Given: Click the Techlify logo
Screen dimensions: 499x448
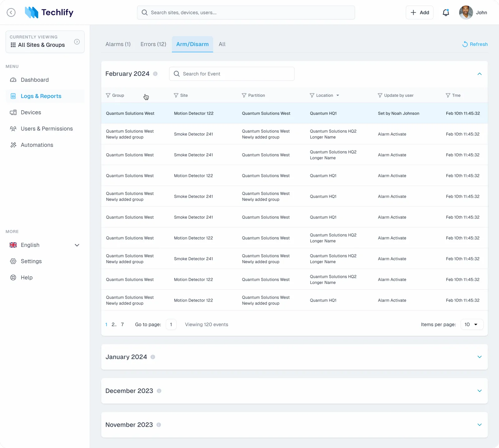Looking at the screenshot, I should [49, 12].
